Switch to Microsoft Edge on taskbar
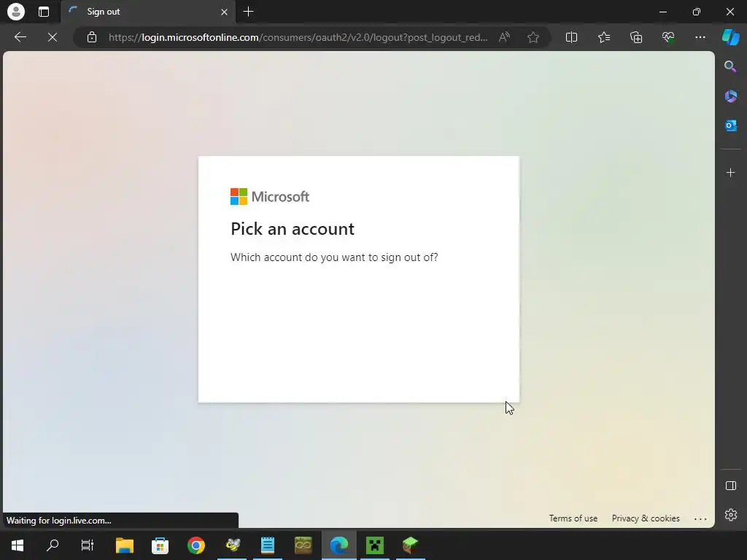The image size is (747, 560). pyautogui.click(x=338, y=545)
